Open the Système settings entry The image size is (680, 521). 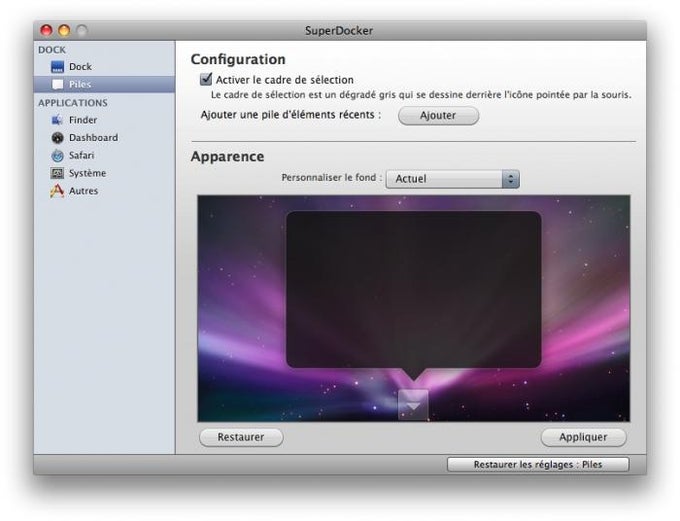pyautogui.click(x=105, y=173)
